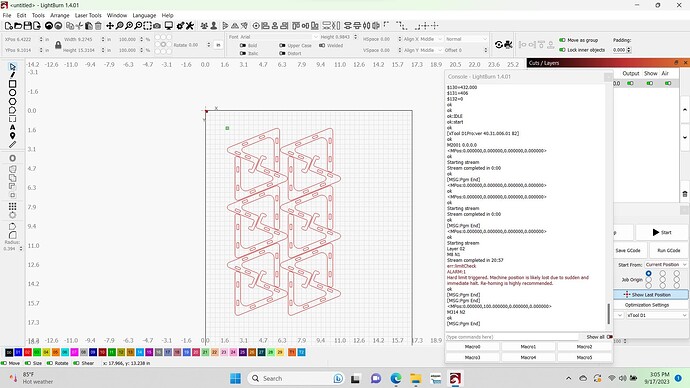The height and width of the screenshot is (388, 690).
Task: Toggle the Italic font switch
Action: pyautogui.click(x=243, y=53)
